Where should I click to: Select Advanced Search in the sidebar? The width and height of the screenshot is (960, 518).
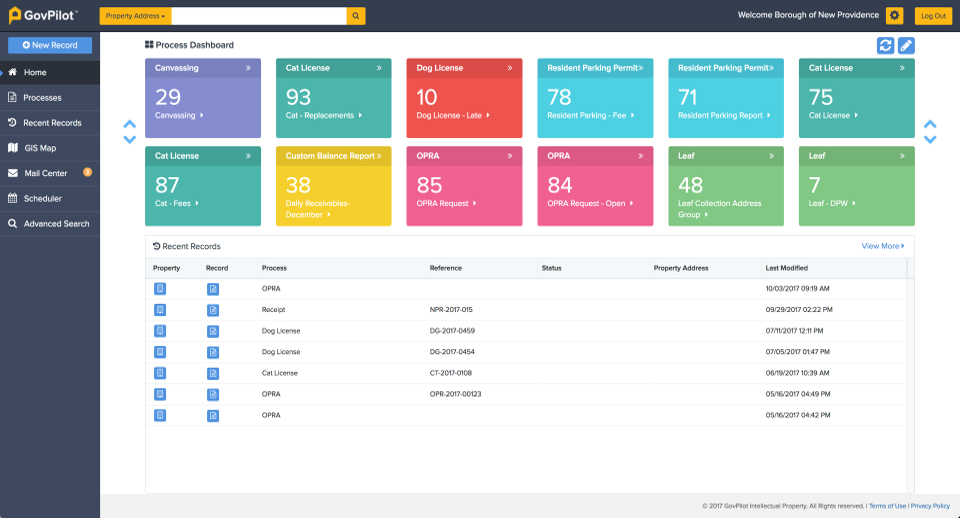[56, 224]
